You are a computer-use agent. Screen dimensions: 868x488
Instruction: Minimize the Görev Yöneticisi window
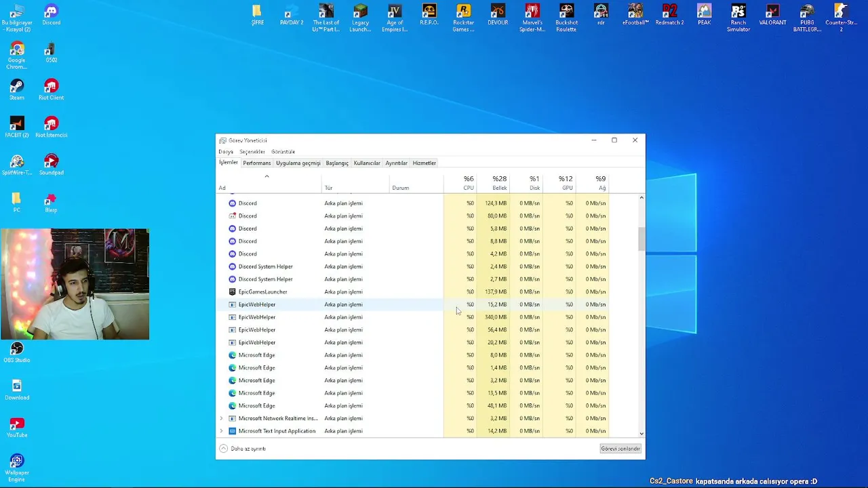(593, 140)
